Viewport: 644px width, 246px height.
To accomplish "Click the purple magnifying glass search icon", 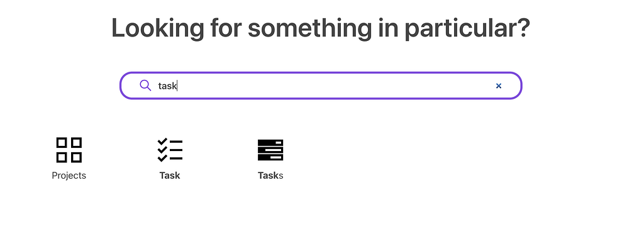I will pyautogui.click(x=145, y=86).
